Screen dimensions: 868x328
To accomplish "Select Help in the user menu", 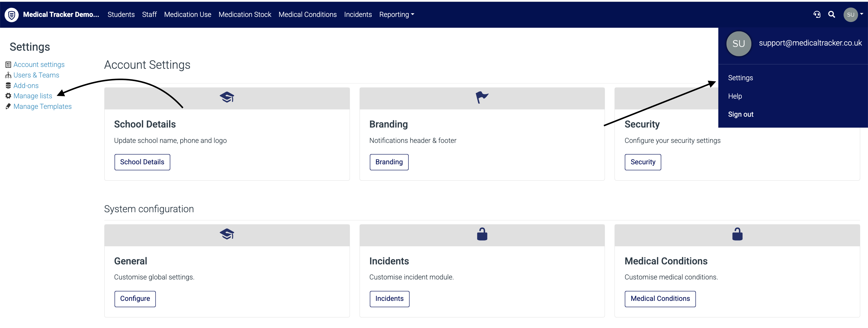I will [735, 96].
